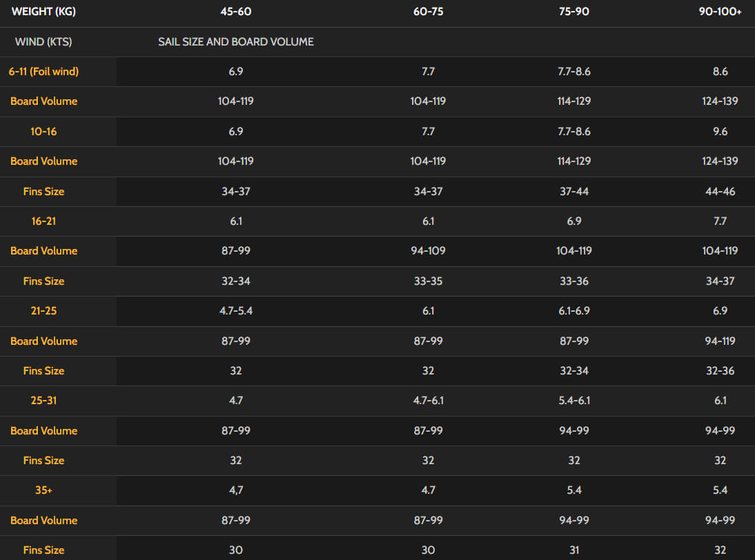Click the WEIGHT (KG) header cell

pyautogui.click(x=43, y=12)
